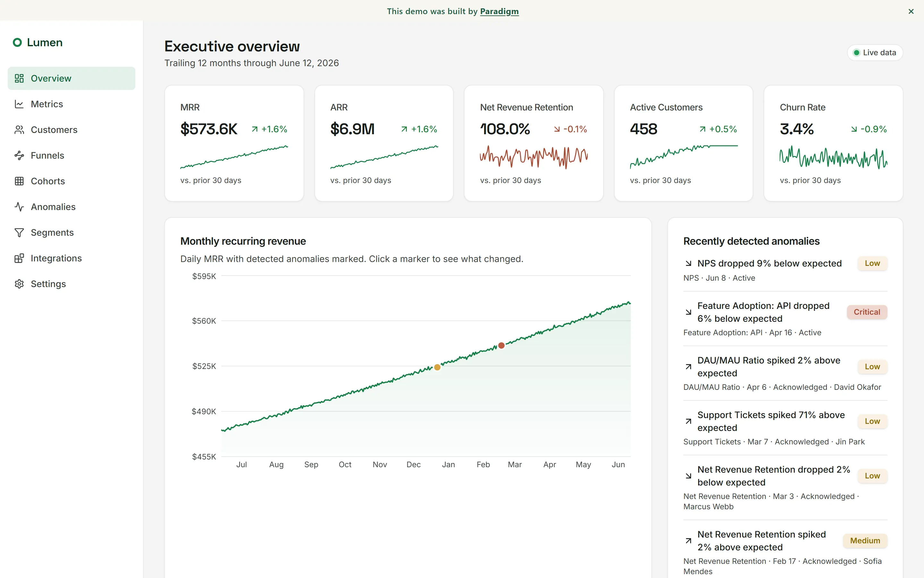Image resolution: width=924 pixels, height=578 pixels.
Task: Click the down arrow beside NRR -0.1%
Action: (x=557, y=129)
